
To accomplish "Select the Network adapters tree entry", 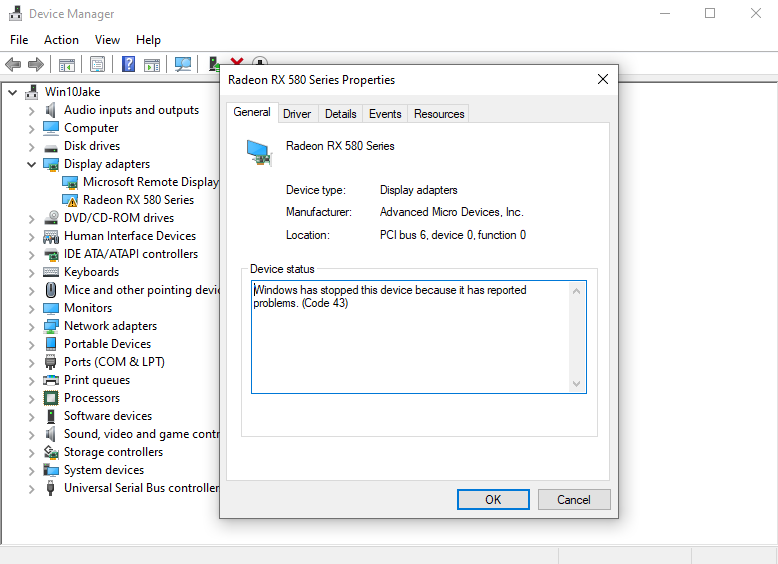I will point(111,326).
